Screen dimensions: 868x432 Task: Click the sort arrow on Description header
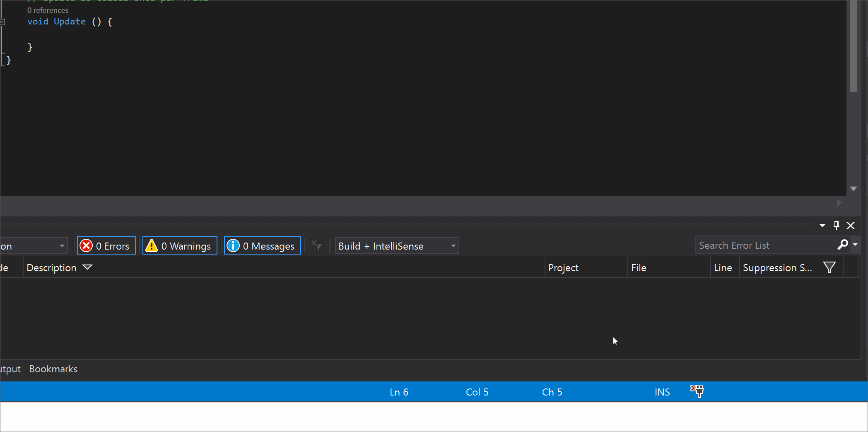(x=88, y=267)
